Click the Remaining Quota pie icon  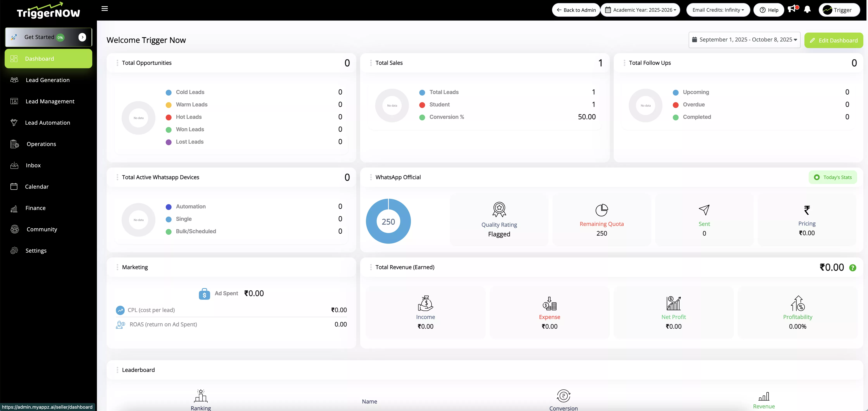(x=601, y=210)
